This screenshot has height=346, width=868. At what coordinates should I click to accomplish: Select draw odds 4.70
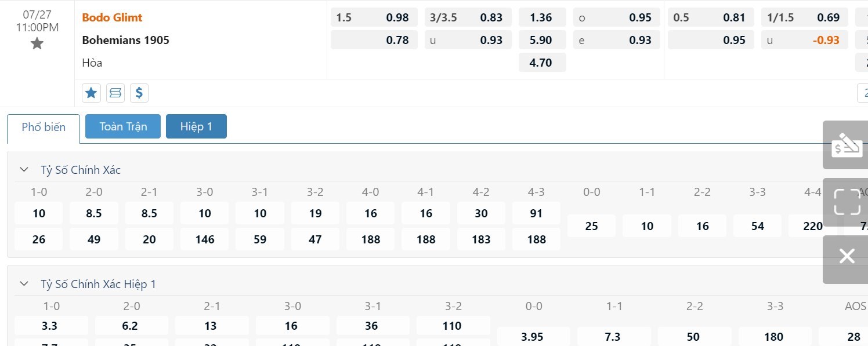click(x=541, y=63)
